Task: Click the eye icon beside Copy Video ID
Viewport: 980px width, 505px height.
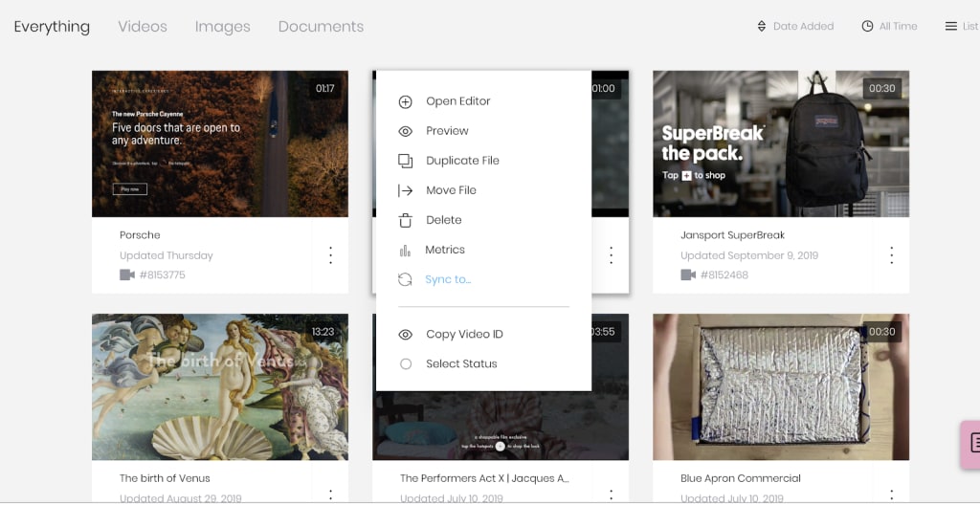Action: (405, 335)
